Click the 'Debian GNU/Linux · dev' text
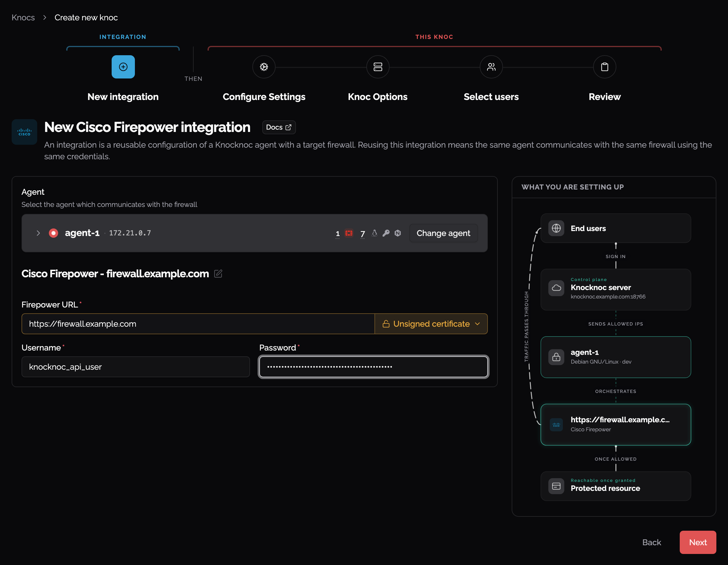 pos(601,362)
